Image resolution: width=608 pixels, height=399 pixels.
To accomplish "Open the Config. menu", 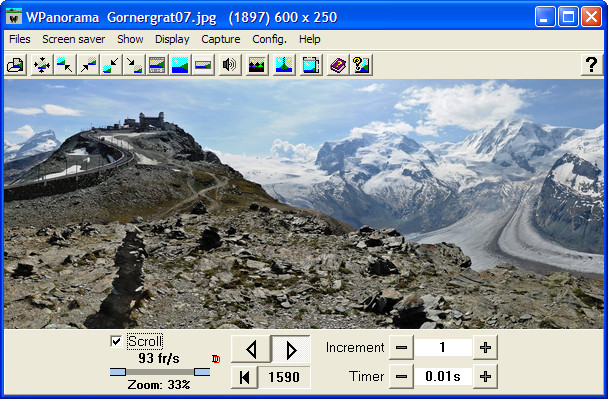I will (269, 39).
